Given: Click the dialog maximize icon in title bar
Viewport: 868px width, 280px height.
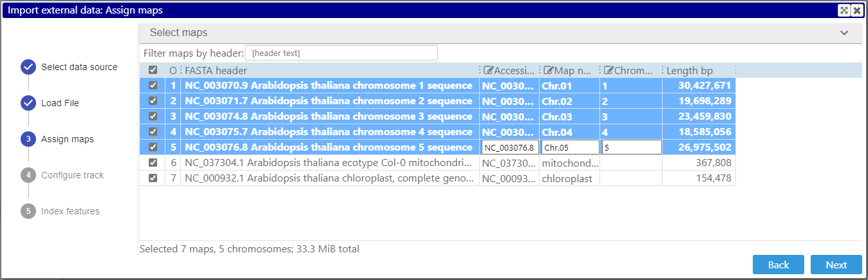Looking at the screenshot, I should 844,10.
